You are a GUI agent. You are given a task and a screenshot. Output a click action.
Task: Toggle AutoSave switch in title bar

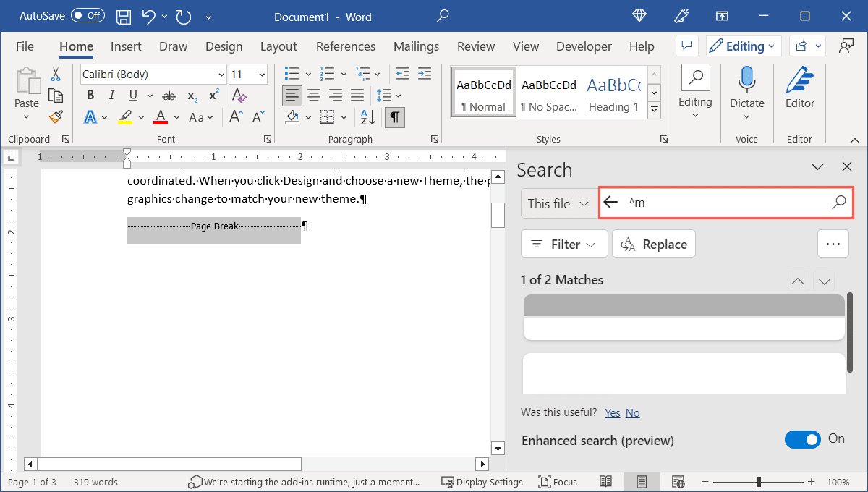click(88, 15)
